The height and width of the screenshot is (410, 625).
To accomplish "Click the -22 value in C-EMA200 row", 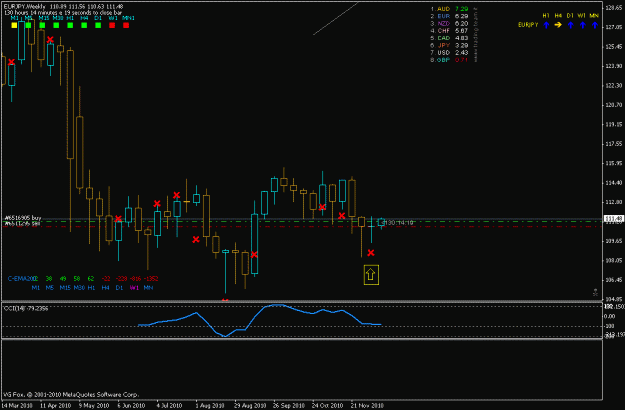I will 106,279.
